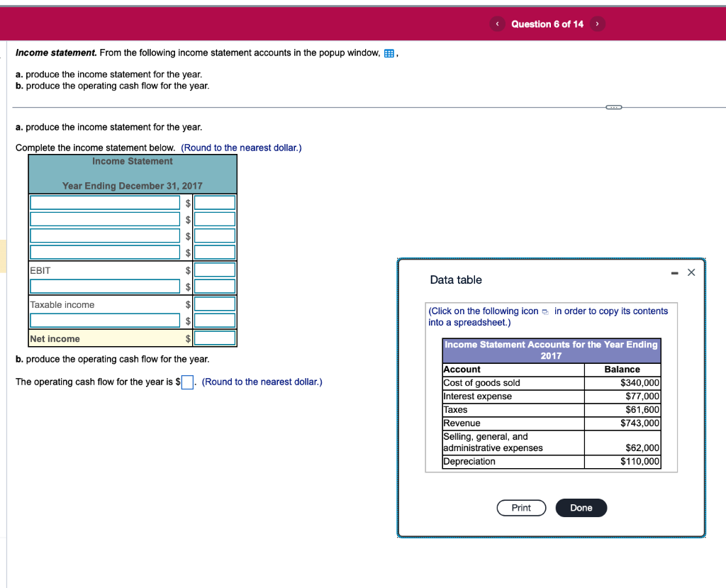The height and width of the screenshot is (588, 726).
Task: Click the Taxable income row label
Action: pos(62,305)
